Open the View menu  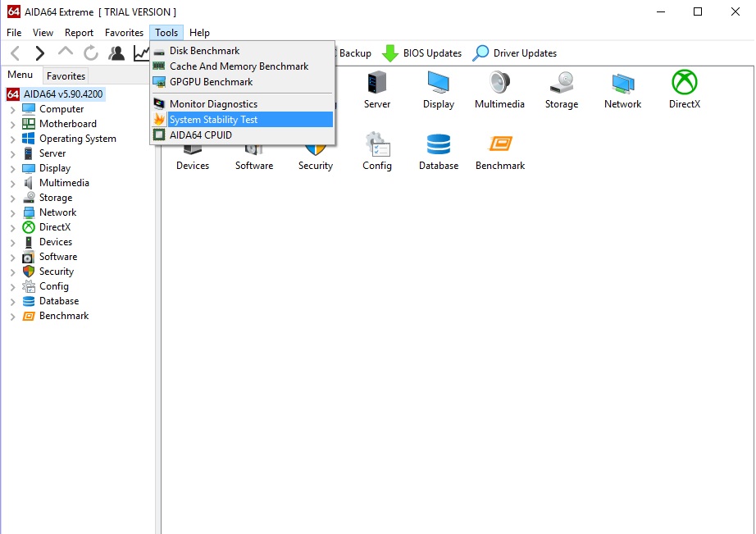[43, 32]
